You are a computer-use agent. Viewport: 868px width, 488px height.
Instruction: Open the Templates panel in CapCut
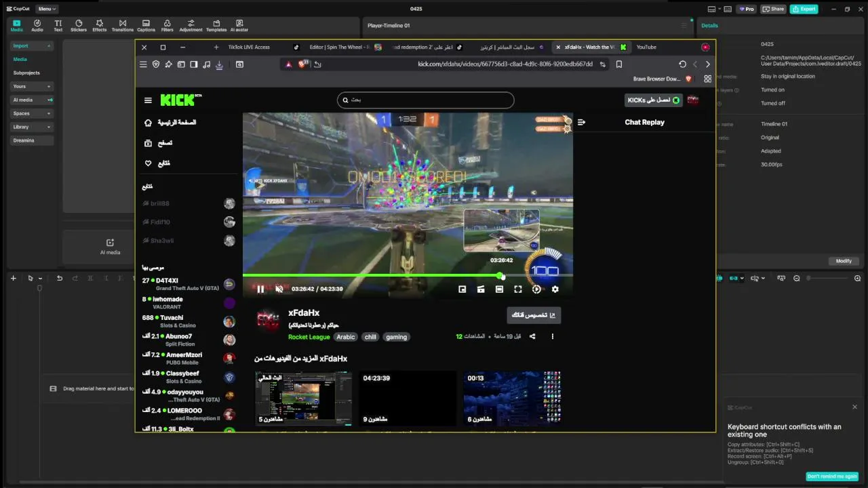tap(216, 26)
